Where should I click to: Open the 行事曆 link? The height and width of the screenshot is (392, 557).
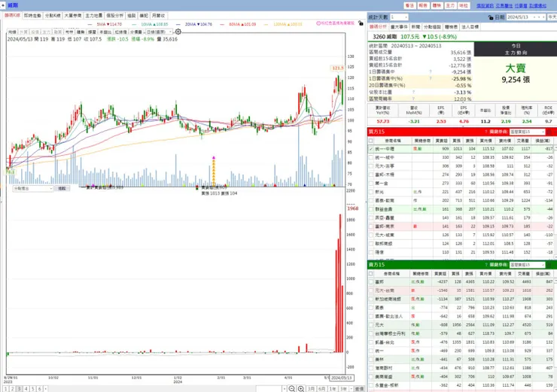521,6
